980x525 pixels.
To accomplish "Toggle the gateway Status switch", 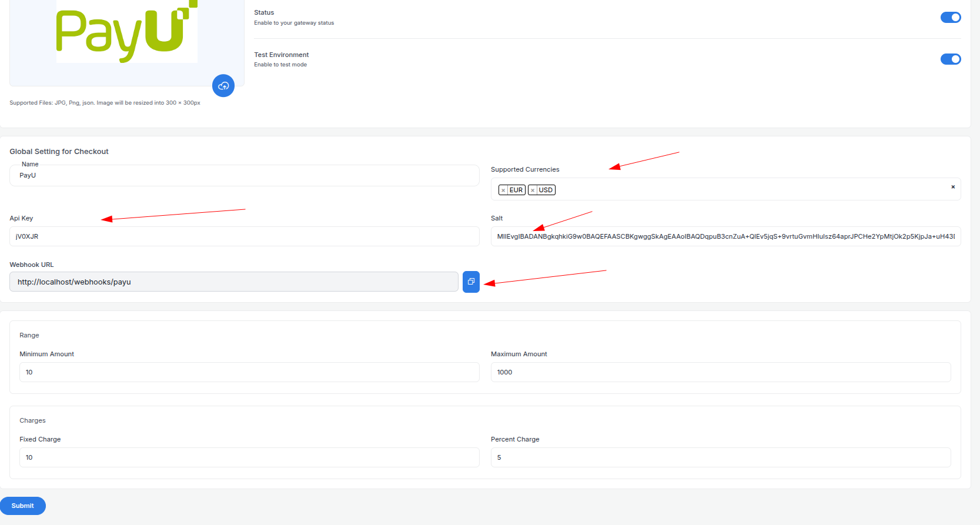I will (951, 17).
